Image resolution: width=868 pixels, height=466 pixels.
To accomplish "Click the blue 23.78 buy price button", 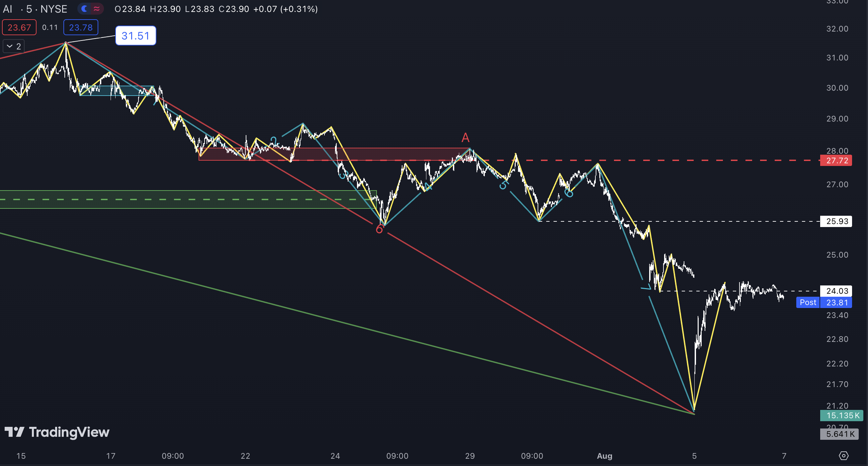I will [81, 27].
